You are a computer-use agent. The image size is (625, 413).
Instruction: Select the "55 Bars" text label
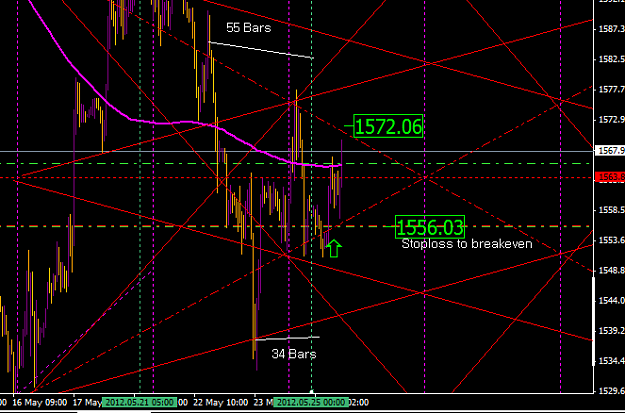pyautogui.click(x=248, y=28)
